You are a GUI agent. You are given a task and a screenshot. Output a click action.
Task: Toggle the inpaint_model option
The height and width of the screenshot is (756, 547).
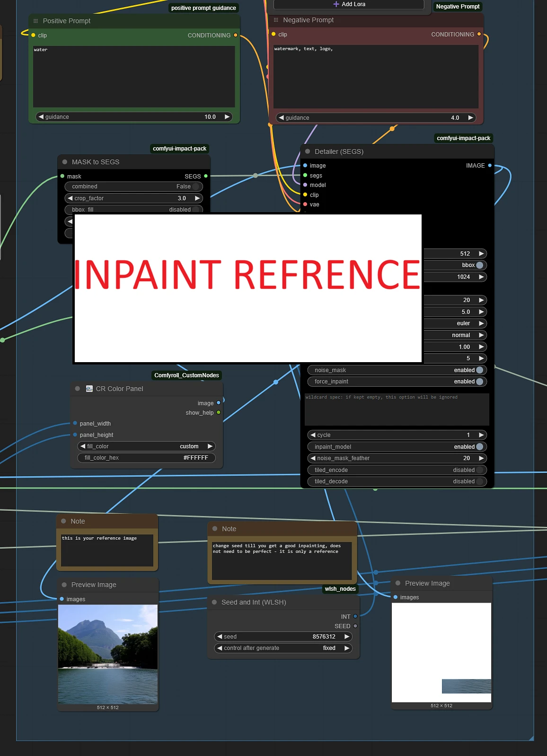click(479, 447)
